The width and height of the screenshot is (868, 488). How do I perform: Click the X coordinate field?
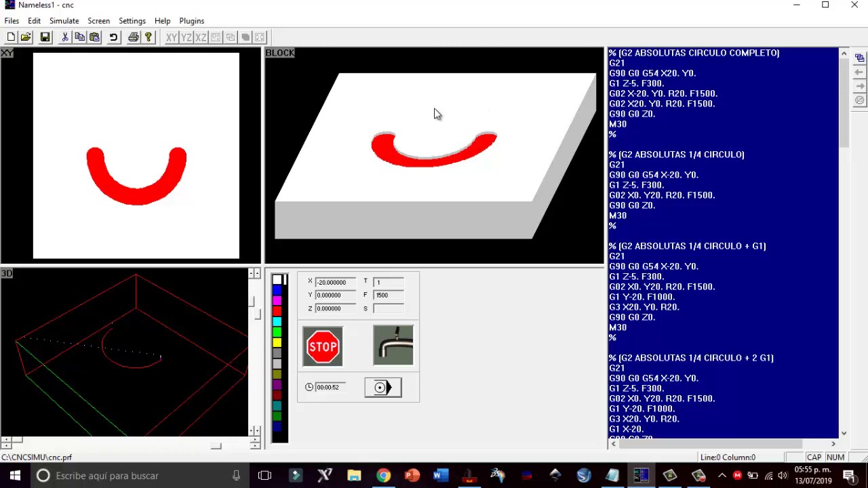click(x=335, y=282)
